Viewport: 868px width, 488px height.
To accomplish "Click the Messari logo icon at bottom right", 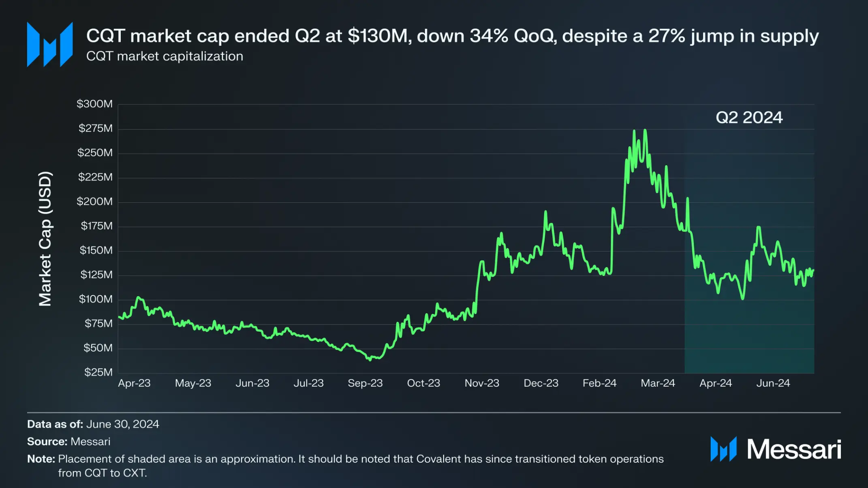I will point(723,449).
